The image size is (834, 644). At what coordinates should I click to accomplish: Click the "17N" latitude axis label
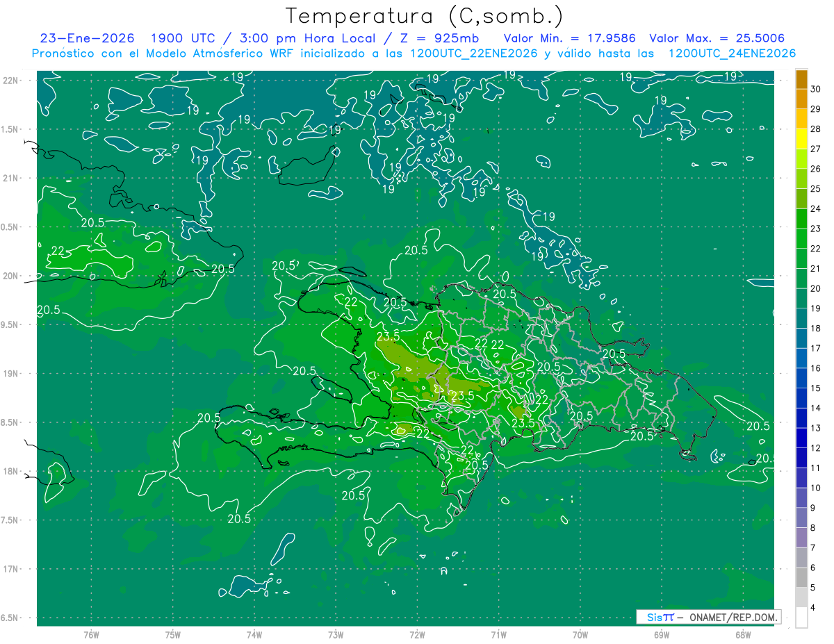(12, 569)
